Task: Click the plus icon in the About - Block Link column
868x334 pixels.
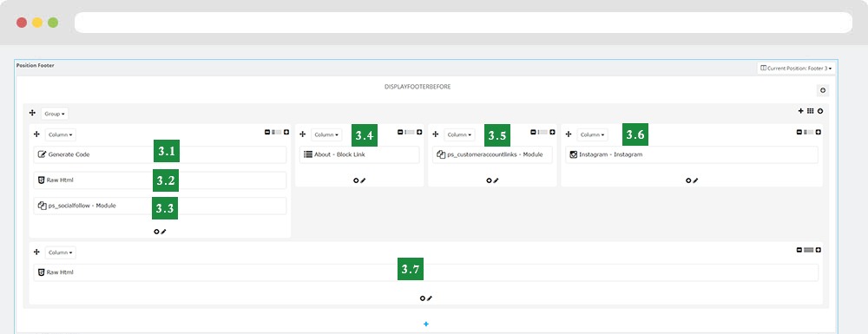Action: pyautogui.click(x=419, y=132)
